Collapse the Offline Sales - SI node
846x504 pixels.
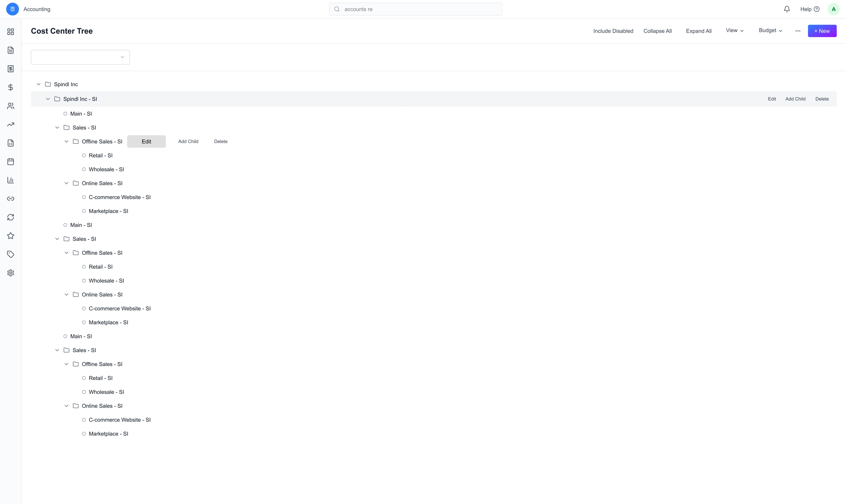click(67, 141)
